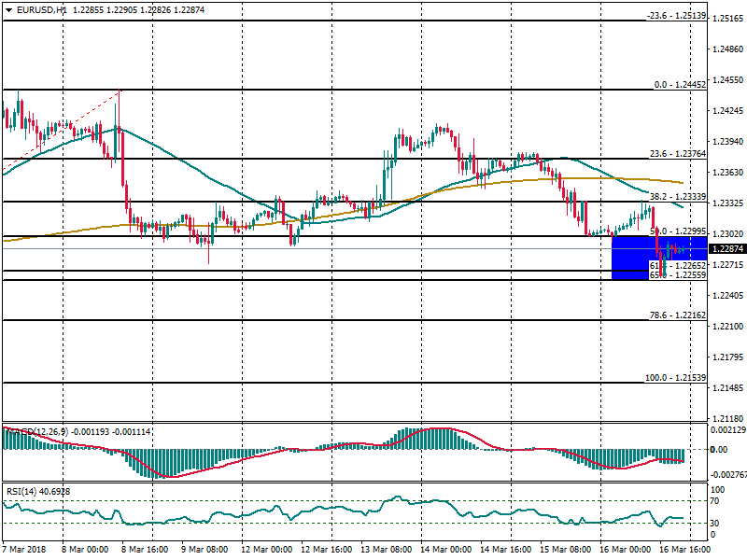
Task: Click the RSI 70 level on the scale
Action: tap(717, 503)
